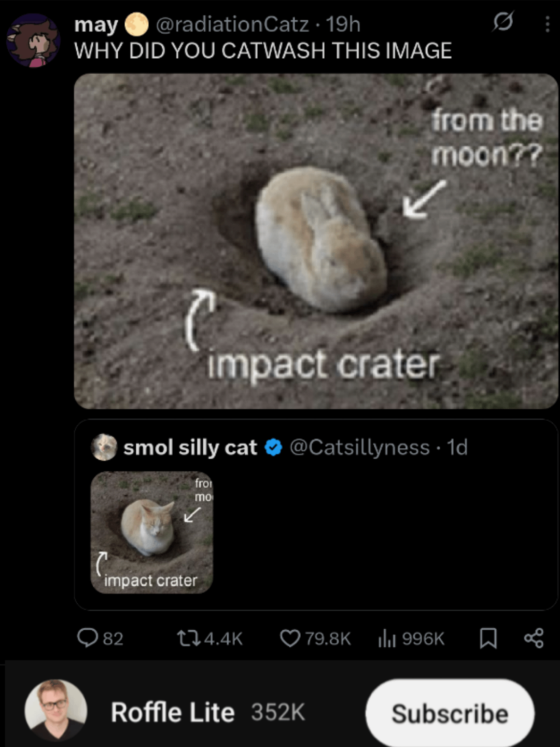This screenshot has width=560, height=747.
Task: Click the share icon
Action: pos(534,638)
